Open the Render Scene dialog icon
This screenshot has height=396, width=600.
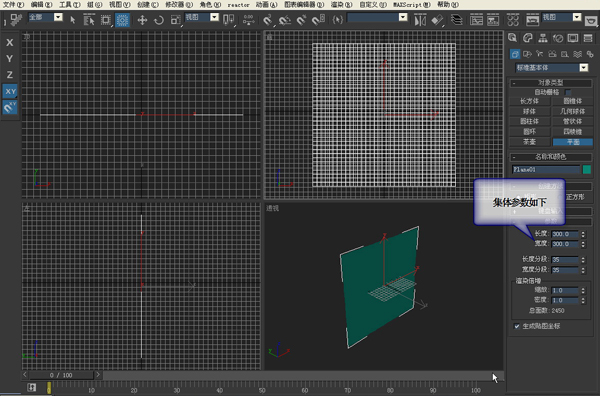(x=532, y=20)
